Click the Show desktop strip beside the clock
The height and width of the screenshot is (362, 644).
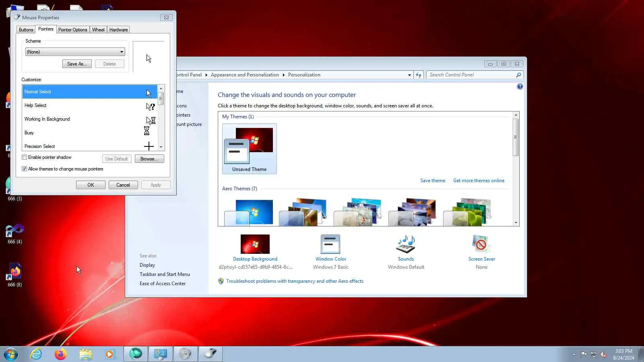pyautogui.click(x=641, y=354)
